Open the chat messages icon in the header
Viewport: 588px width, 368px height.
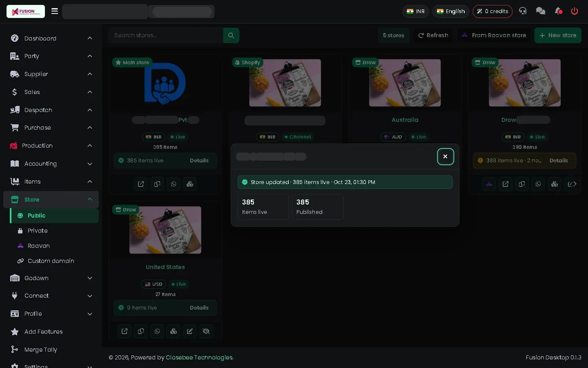tap(541, 11)
